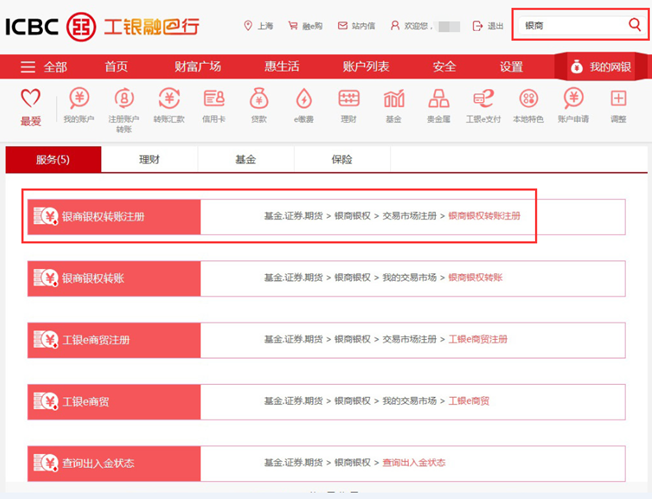Click 退出 logout link

488,26
